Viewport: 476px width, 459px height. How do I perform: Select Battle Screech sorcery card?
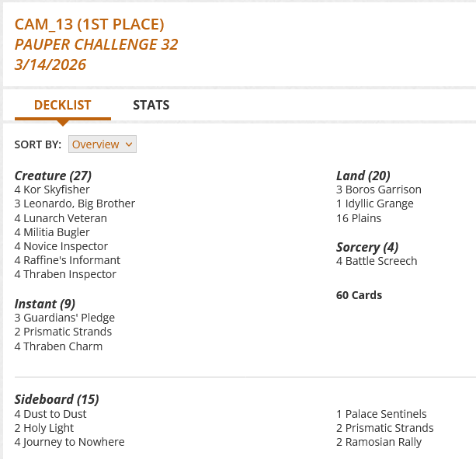click(x=381, y=261)
